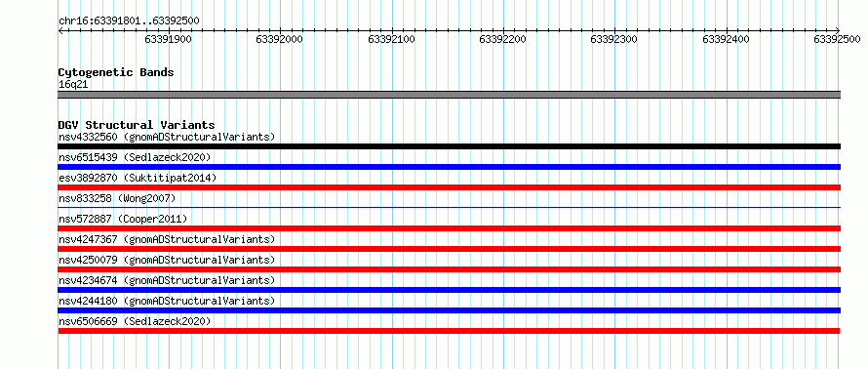Click the blue bar for nsv6515439

(450, 167)
